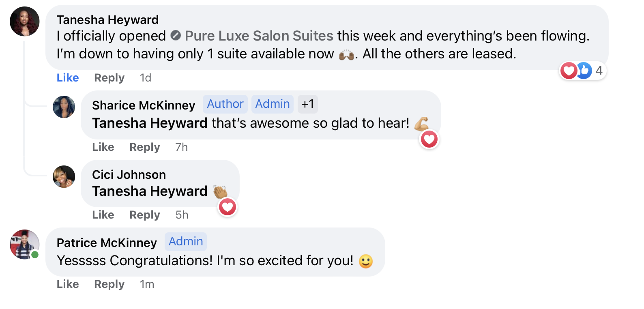Click Patrice McKinney's avatar with online dot
The width and height of the screenshot is (644, 309).
[x=24, y=244]
